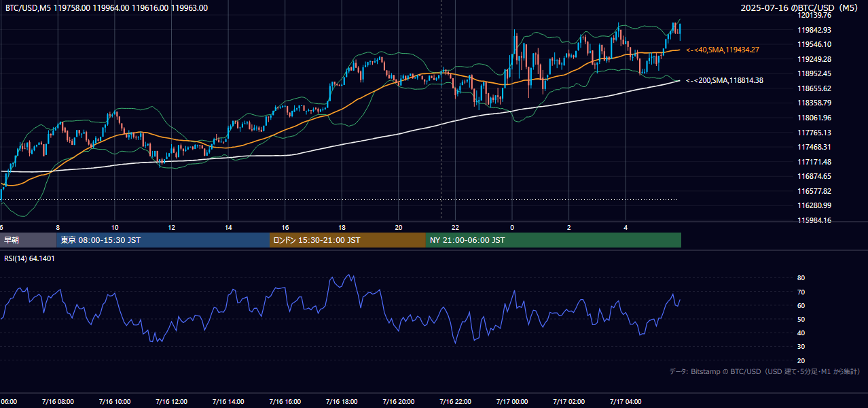Click hour tick 18 under the price chart

pyautogui.click(x=342, y=227)
